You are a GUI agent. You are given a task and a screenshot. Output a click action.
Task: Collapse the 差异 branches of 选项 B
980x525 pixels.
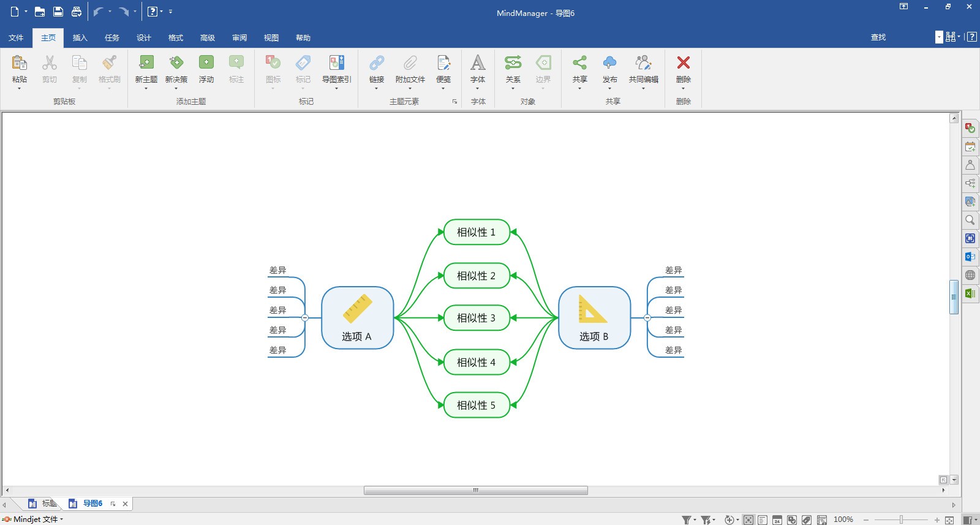coord(647,318)
